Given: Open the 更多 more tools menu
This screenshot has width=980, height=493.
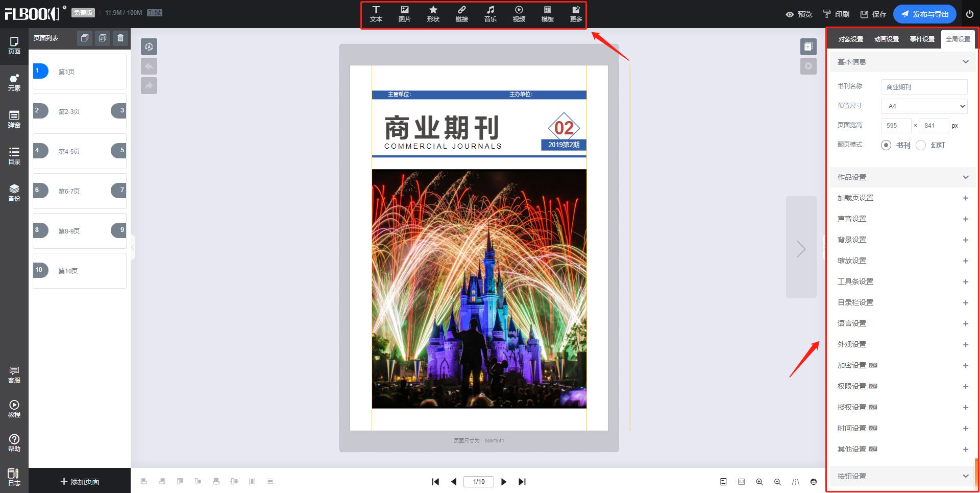Looking at the screenshot, I should (x=576, y=14).
